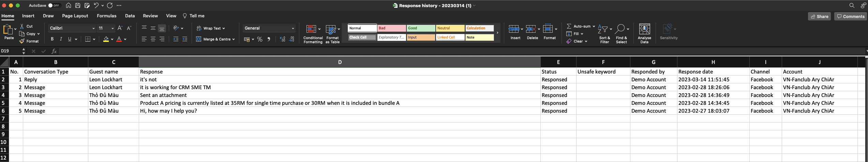Expand the Merge & Centre dropdown arrow
The height and width of the screenshot is (162, 868).
click(x=234, y=39)
